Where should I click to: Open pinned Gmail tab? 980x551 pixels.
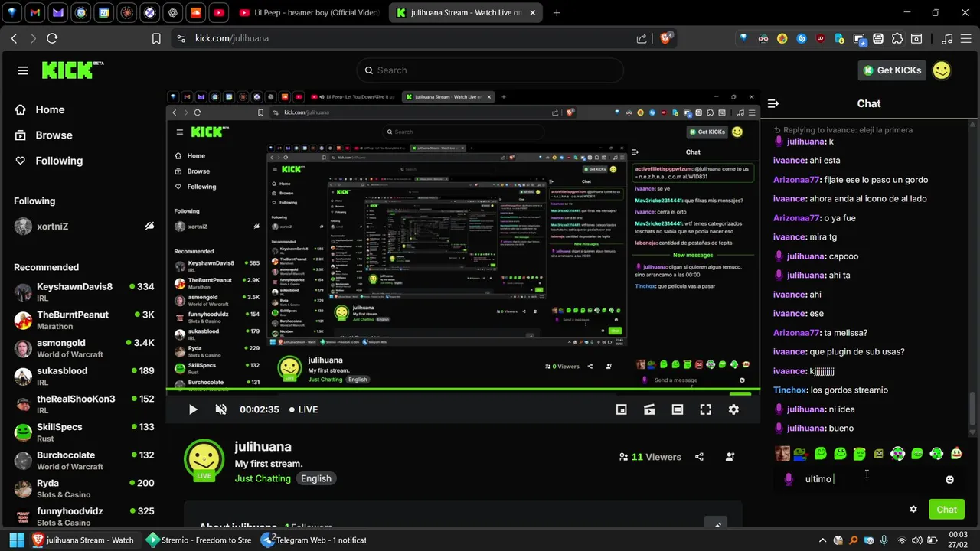(x=34, y=13)
